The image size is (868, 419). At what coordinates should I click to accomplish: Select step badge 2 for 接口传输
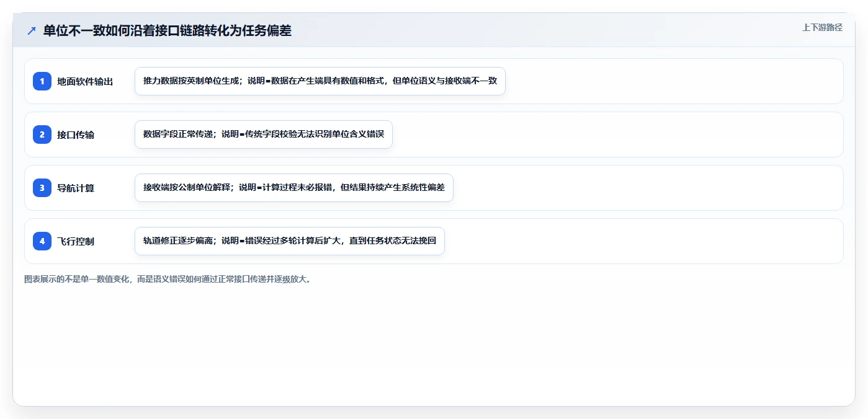(x=42, y=135)
